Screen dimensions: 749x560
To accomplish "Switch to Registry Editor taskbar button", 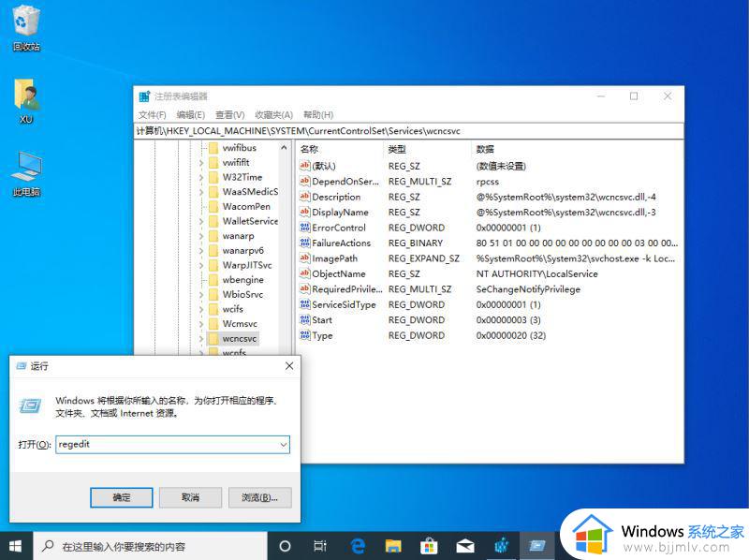I will pos(501,546).
